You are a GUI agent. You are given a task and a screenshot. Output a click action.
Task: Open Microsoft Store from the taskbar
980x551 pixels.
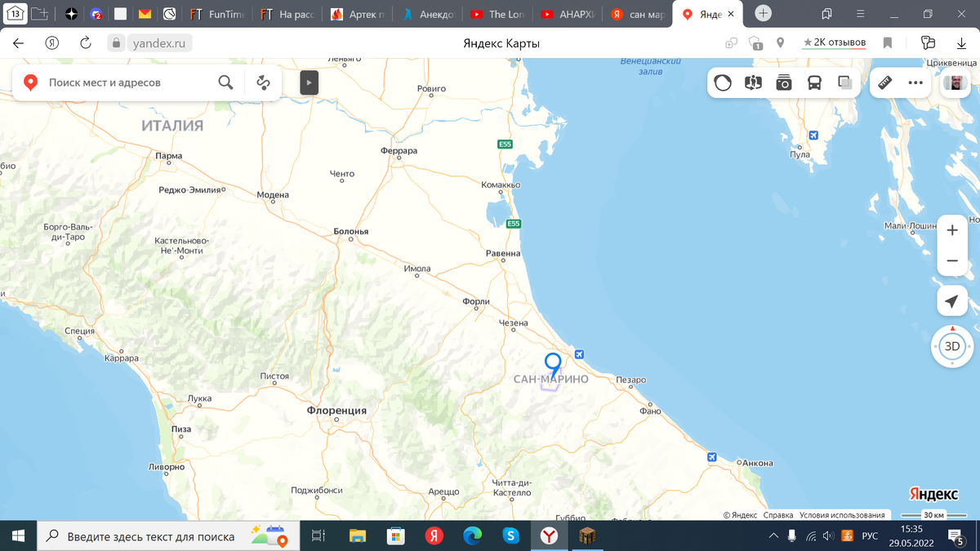(396, 535)
